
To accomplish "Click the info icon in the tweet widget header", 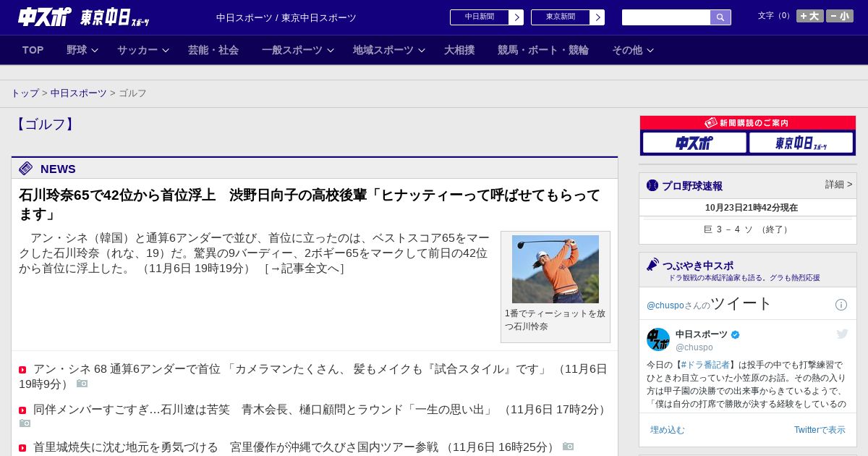I will pos(841,305).
